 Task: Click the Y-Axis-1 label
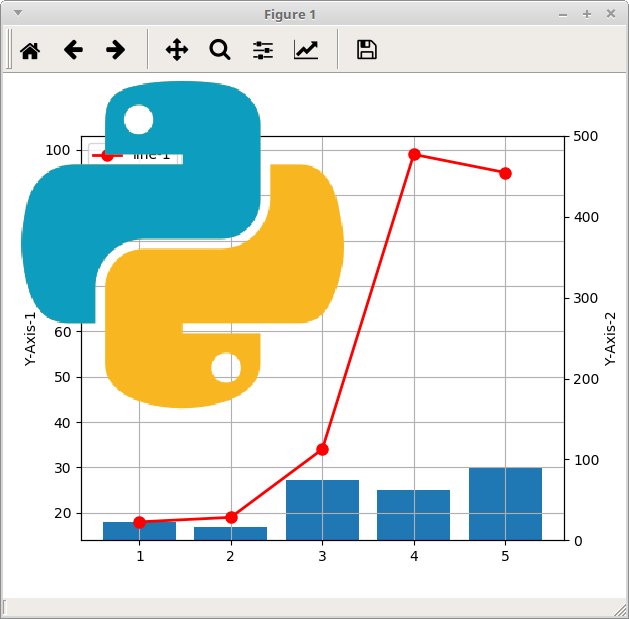pyautogui.click(x=30, y=339)
